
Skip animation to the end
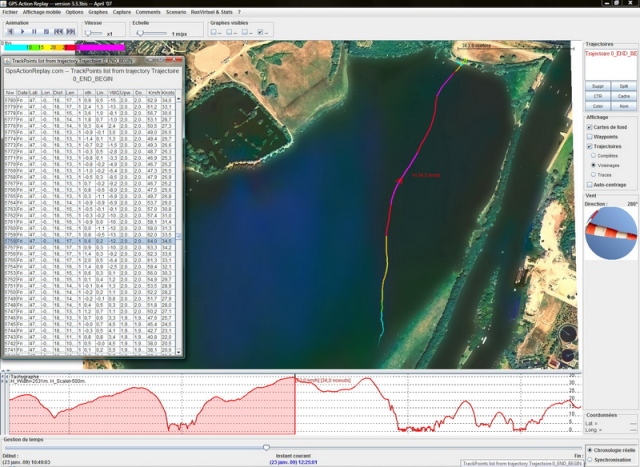pyautogui.click(x=71, y=31)
